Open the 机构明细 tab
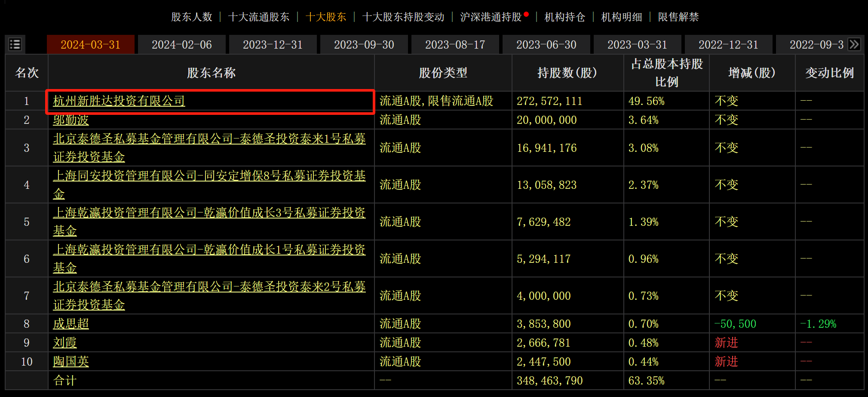This screenshot has height=397, width=868. (622, 17)
